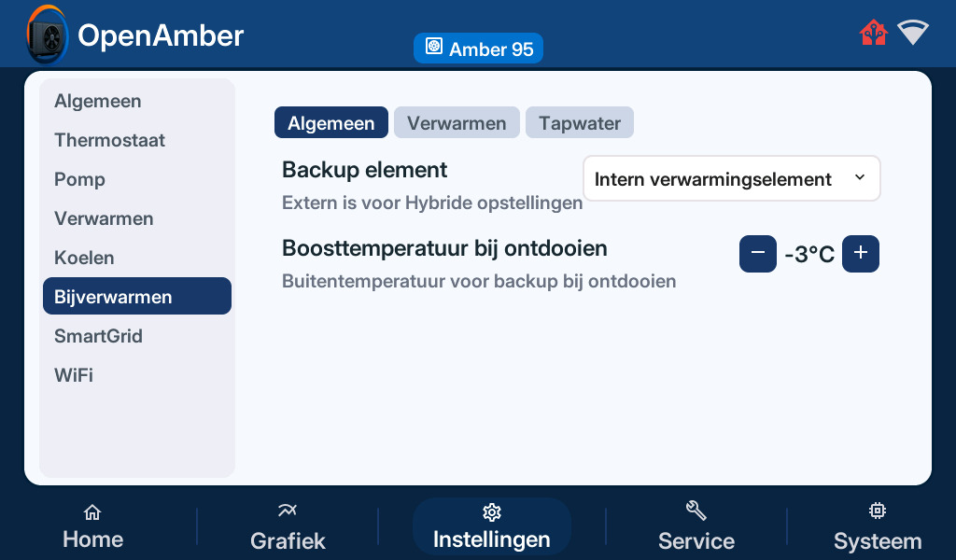Select Thermostaat in the settings sidebar
Screen dimensions: 956x560
click(x=137, y=140)
